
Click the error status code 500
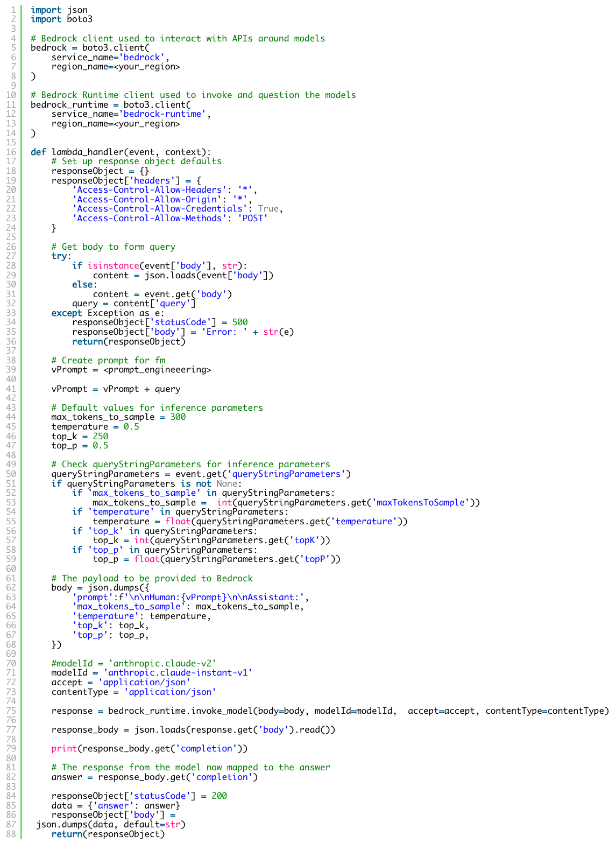click(239, 322)
